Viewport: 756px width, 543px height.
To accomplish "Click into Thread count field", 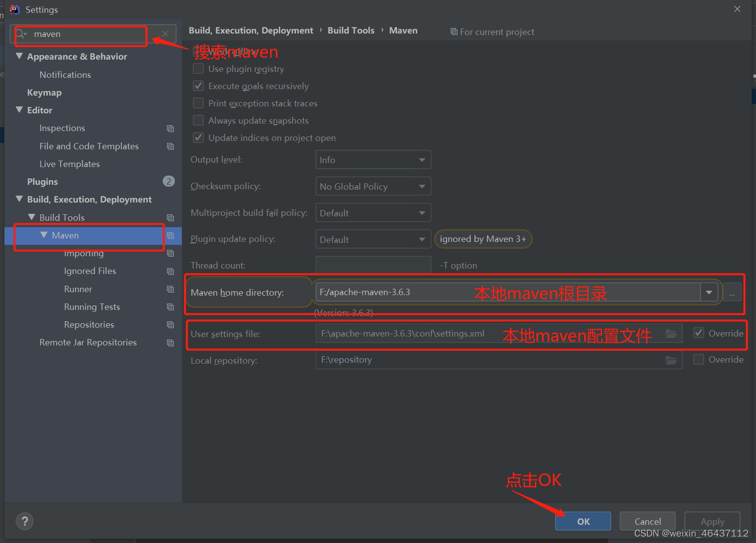I will click(x=373, y=265).
